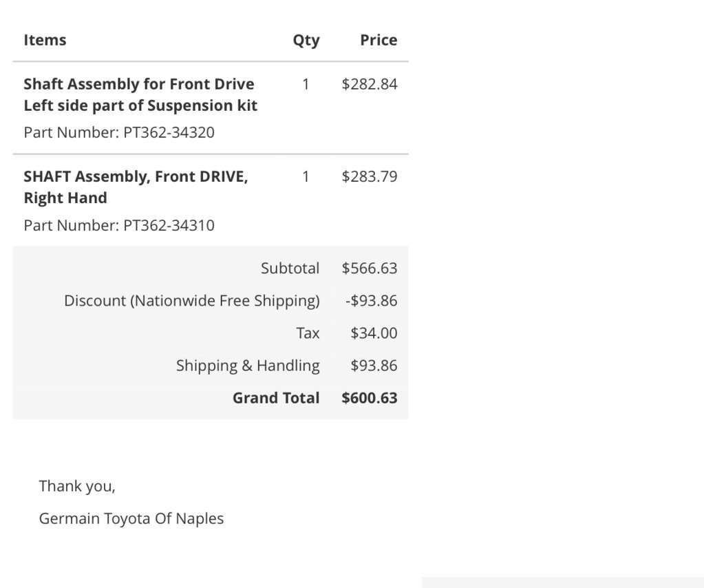704x588 pixels.
Task: Click the $282.84 price
Action: click(370, 84)
